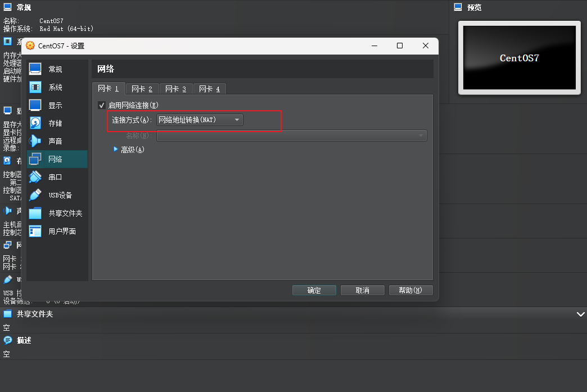This screenshot has width=587, height=392.
Task: Open the 串口 settings category icon
Action: (x=35, y=177)
